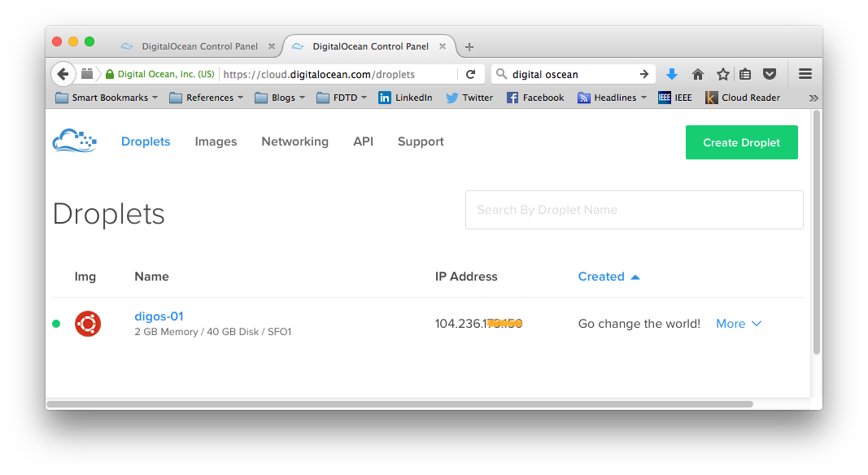Switch to the first DigitalOcean Control Panel tab
Screen dimensions: 868x475
click(x=198, y=46)
